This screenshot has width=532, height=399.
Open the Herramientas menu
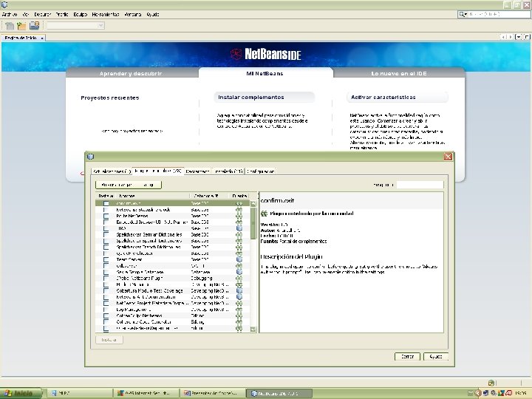(106, 14)
